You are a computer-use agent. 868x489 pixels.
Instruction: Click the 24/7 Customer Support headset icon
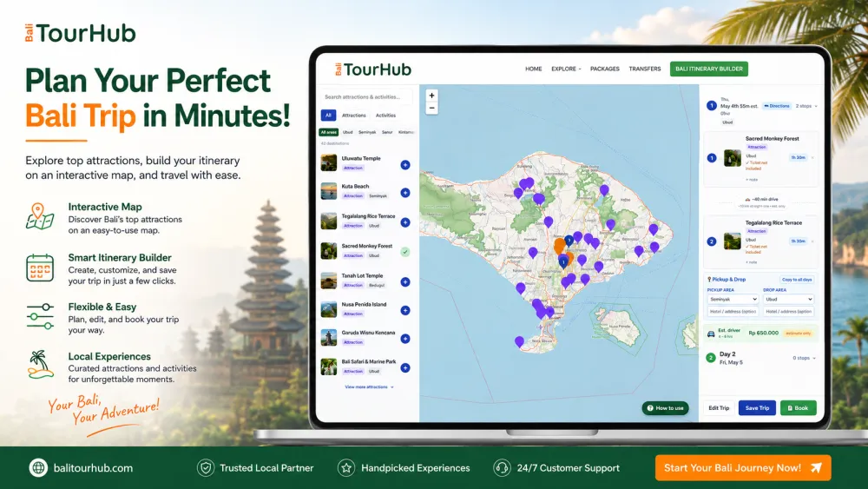tap(502, 468)
